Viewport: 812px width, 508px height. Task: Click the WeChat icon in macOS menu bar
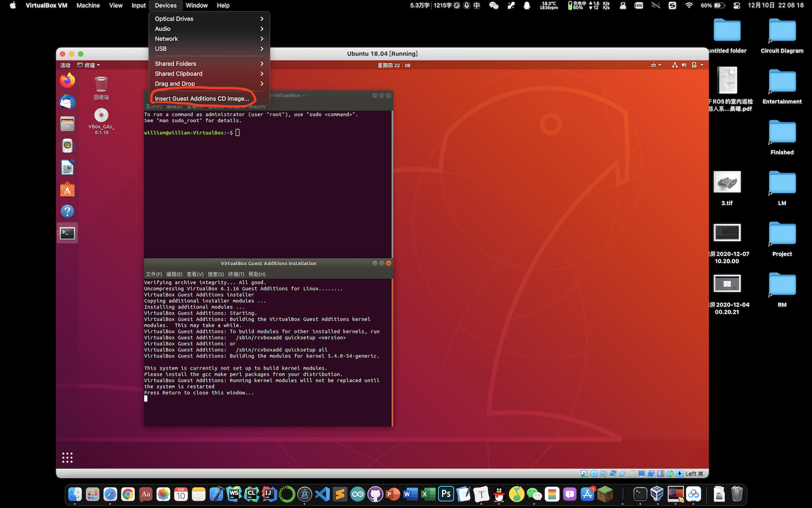click(x=494, y=5)
